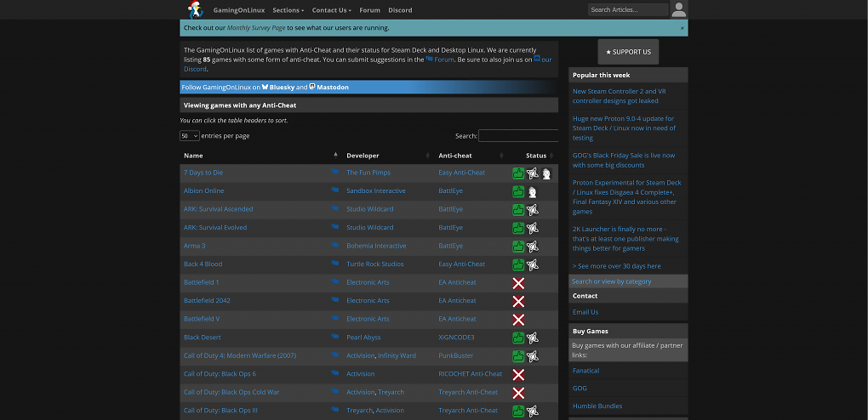868x420 pixels.
Task: Open the Email Us contact link
Action: 585,311
